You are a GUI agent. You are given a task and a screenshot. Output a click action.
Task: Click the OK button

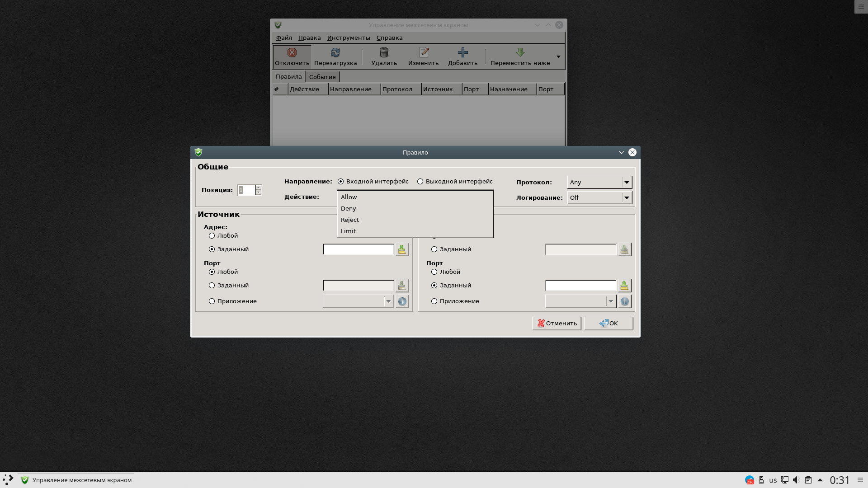coord(608,324)
